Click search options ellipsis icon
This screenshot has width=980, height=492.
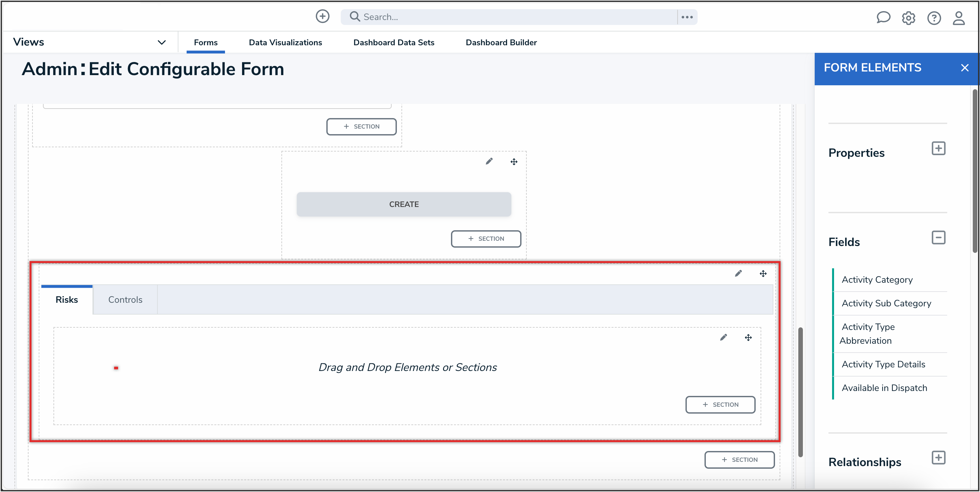coord(687,17)
